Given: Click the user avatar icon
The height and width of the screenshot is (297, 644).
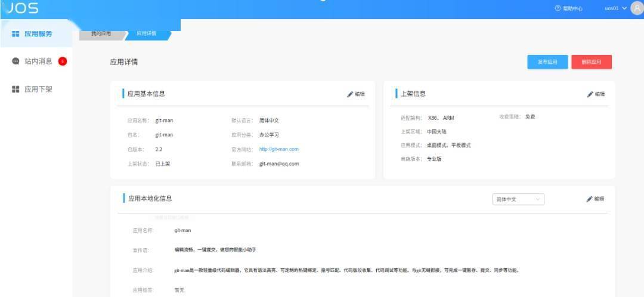Looking at the screenshot, I should click(x=636, y=8).
